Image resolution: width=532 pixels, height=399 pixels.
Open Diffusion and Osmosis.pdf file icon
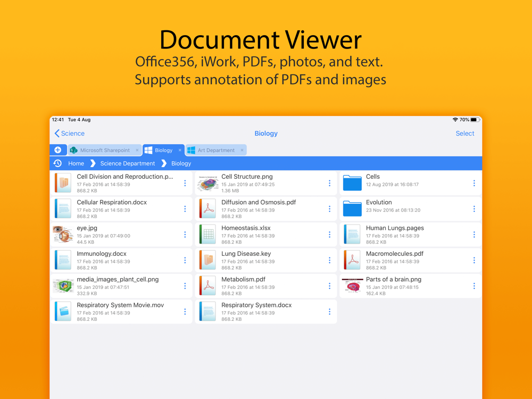pyautogui.click(x=207, y=209)
